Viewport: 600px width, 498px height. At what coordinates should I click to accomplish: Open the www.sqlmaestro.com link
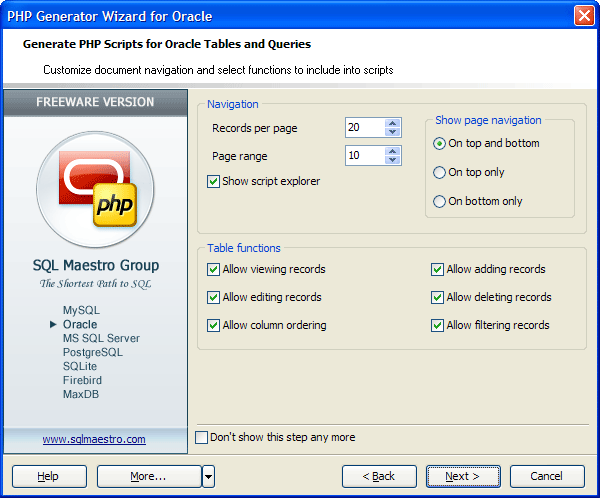coord(94,439)
